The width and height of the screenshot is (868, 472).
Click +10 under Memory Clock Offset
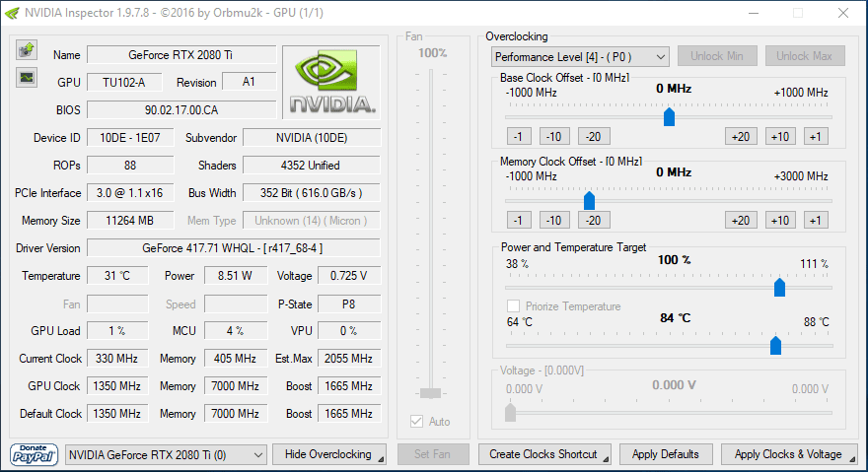[x=780, y=220]
